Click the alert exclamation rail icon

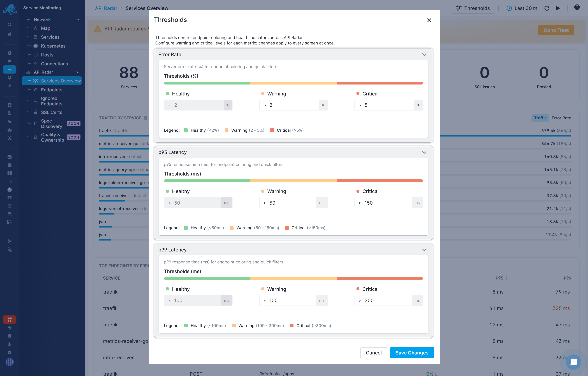(x=10, y=53)
